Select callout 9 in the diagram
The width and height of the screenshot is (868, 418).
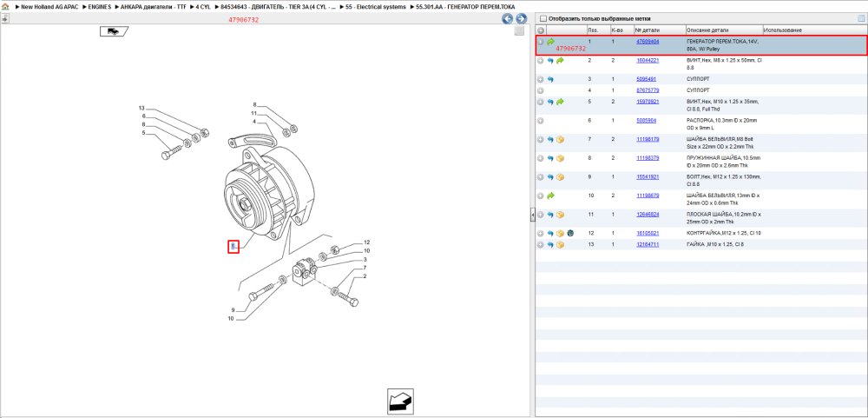(233, 310)
